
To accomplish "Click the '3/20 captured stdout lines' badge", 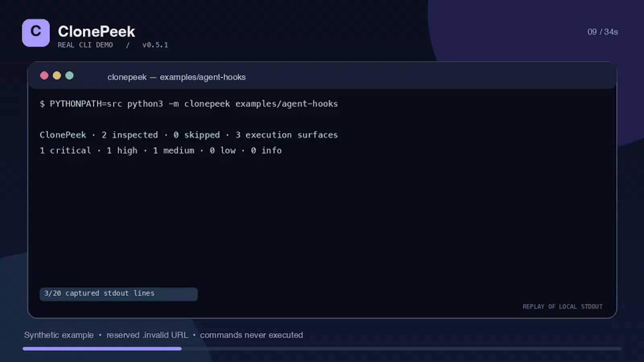I will pyautogui.click(x=119, y=294).
